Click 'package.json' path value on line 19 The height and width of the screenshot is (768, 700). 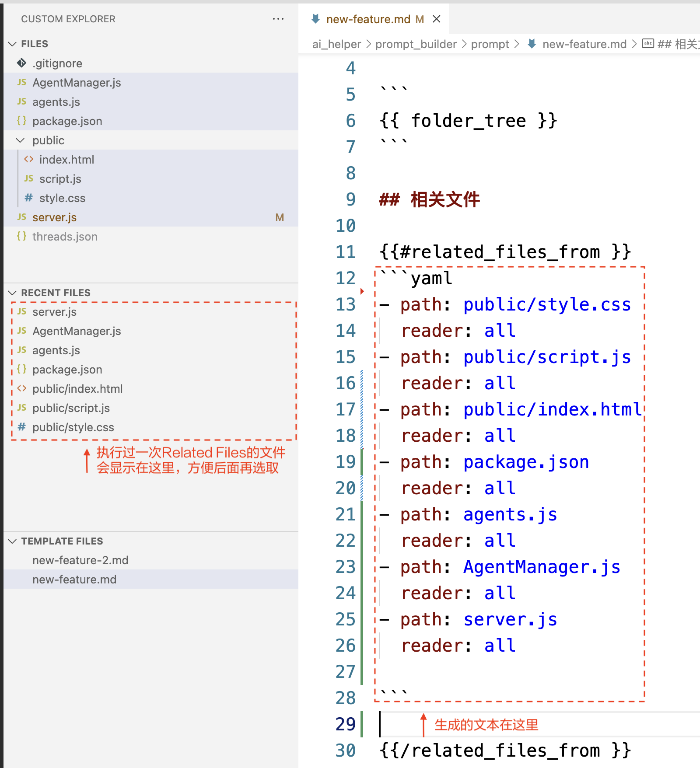pos(526,462)
